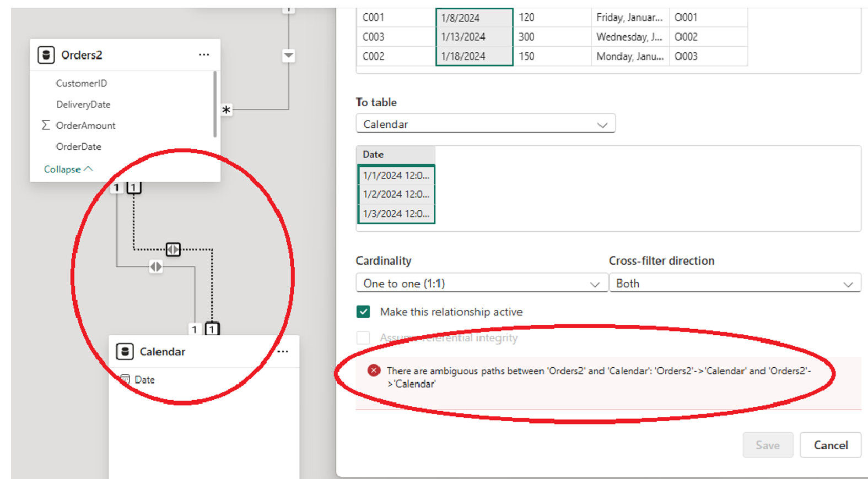The height and width of the screenshot is (479, 868).
Task: Click the C002 customer cell
Action: tap(396, 56)
